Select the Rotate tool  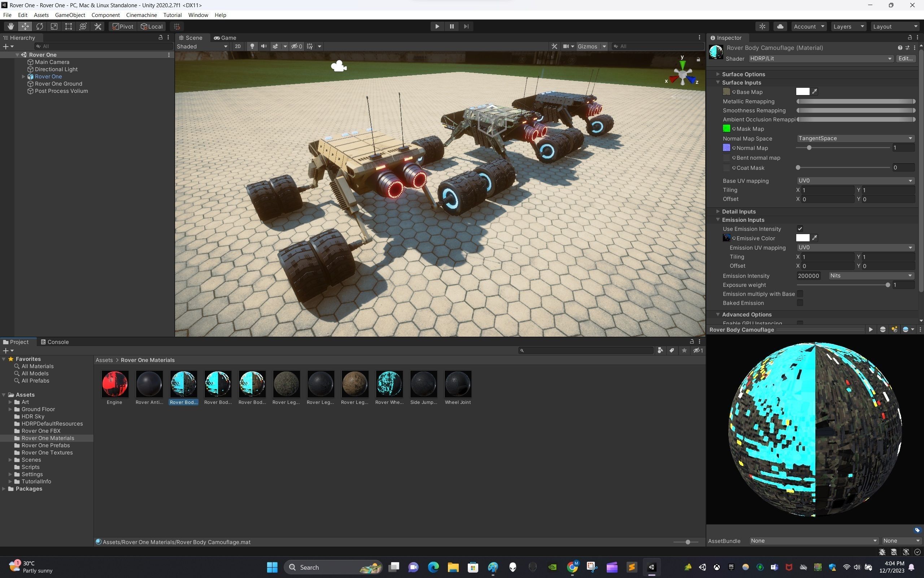pyautogui.click(x=39, y=26)
